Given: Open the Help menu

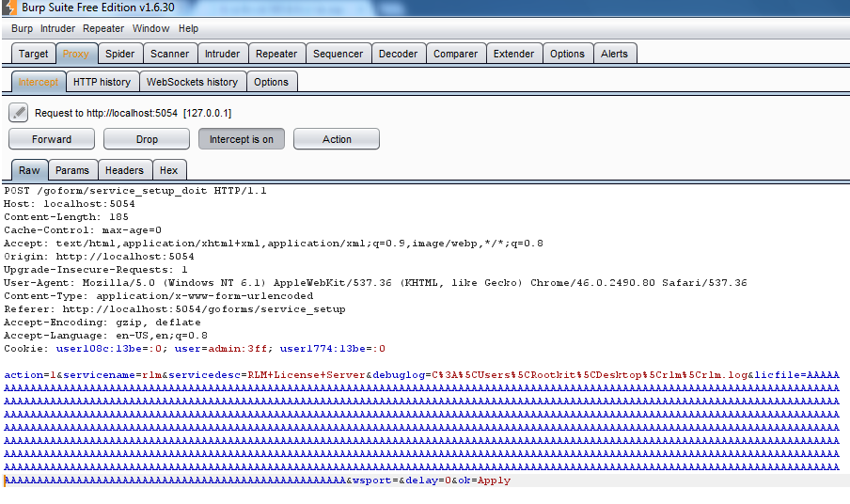Looking at the screenshot, I should tap(188, 29).
